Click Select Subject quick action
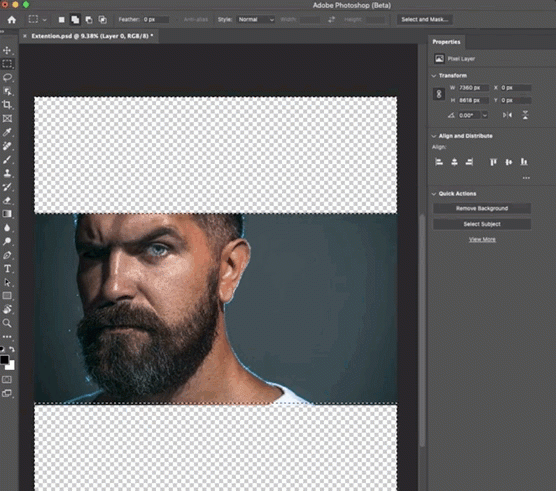This screenshot has height=491, width=556. tap(482, 224)
